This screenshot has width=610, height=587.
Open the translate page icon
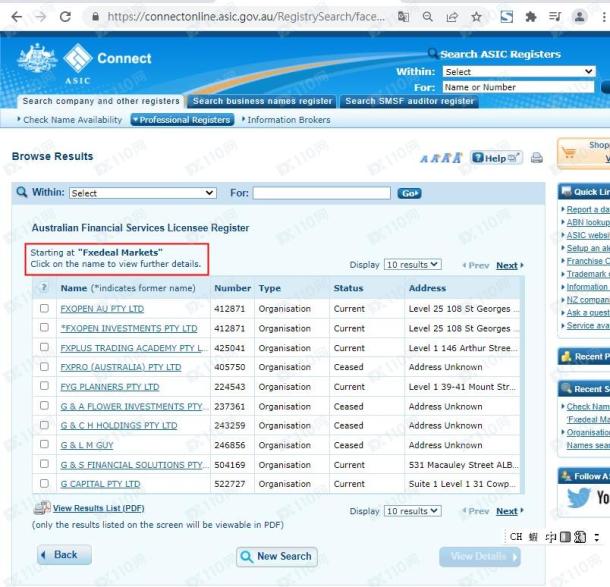click(x=403, y=17)
